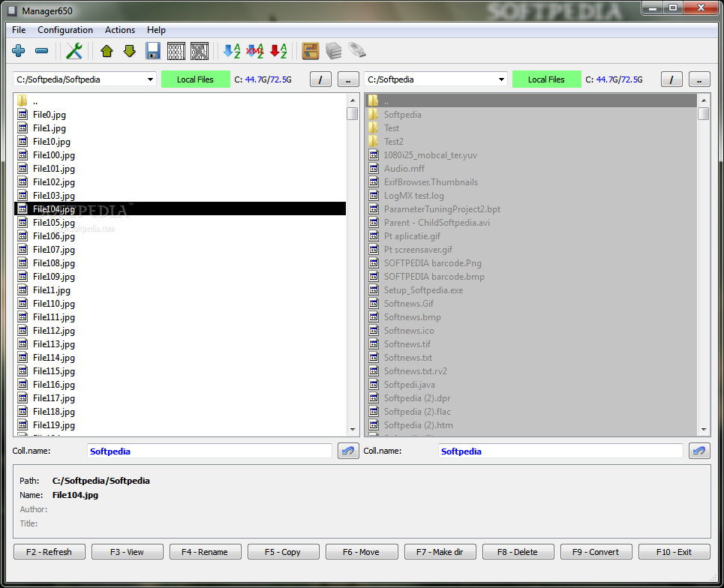Select Softnews.ico in right pane
The height and width of the screenshot is (588, 724).
531,331
